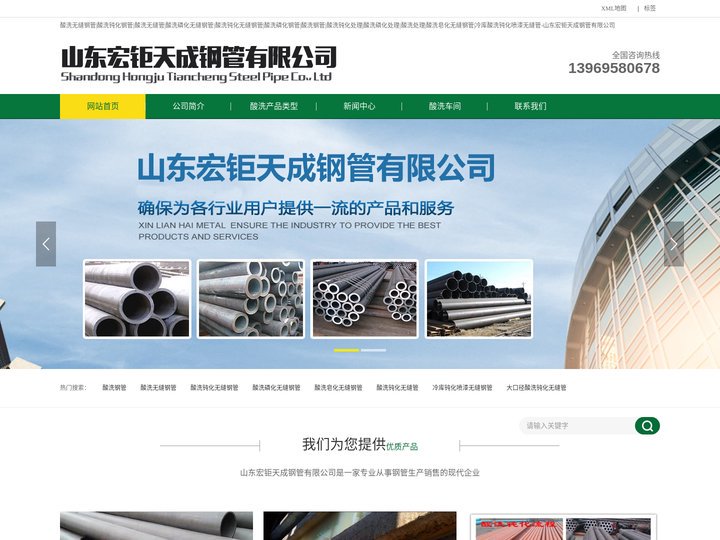Open the 新闻中心 nav item
720x540 pixels.
359,106
